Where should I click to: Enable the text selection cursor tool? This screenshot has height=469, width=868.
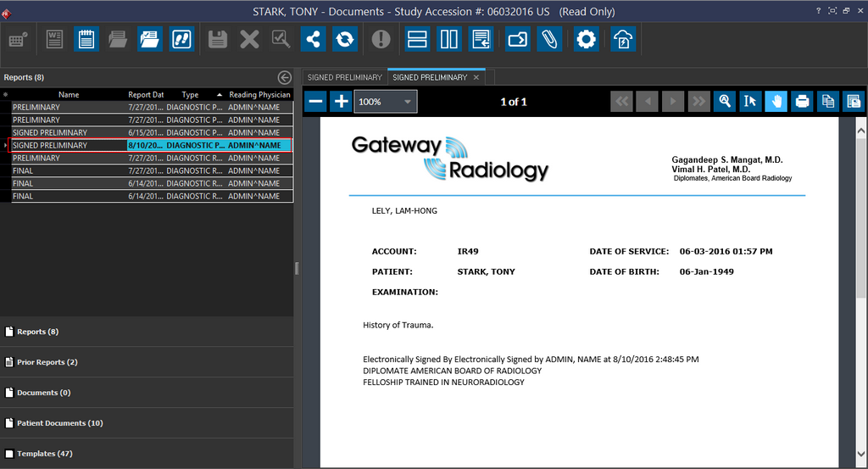tap(749, 102)
